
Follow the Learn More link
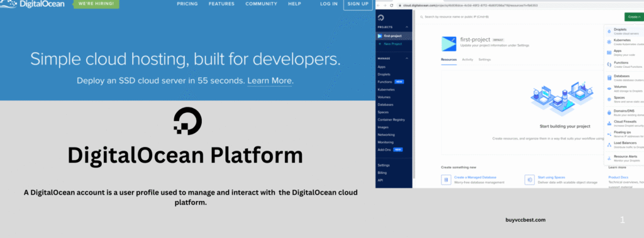coord(269,80)
